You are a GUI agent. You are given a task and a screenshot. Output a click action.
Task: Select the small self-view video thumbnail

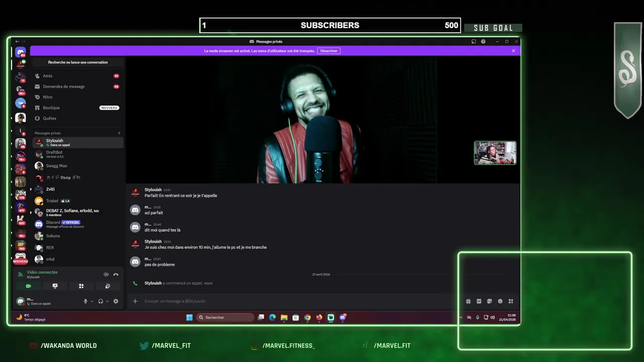[x=495, y=153]
